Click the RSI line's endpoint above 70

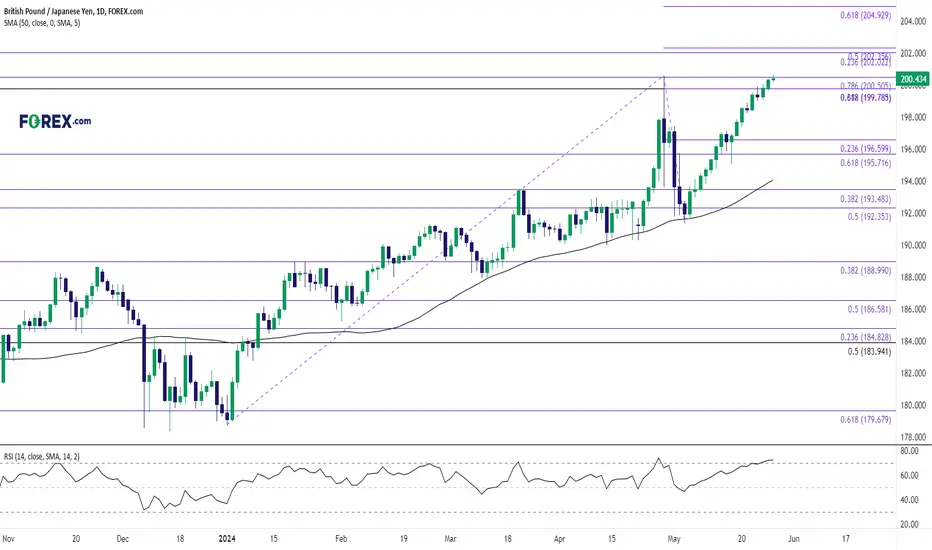[772, 460]
